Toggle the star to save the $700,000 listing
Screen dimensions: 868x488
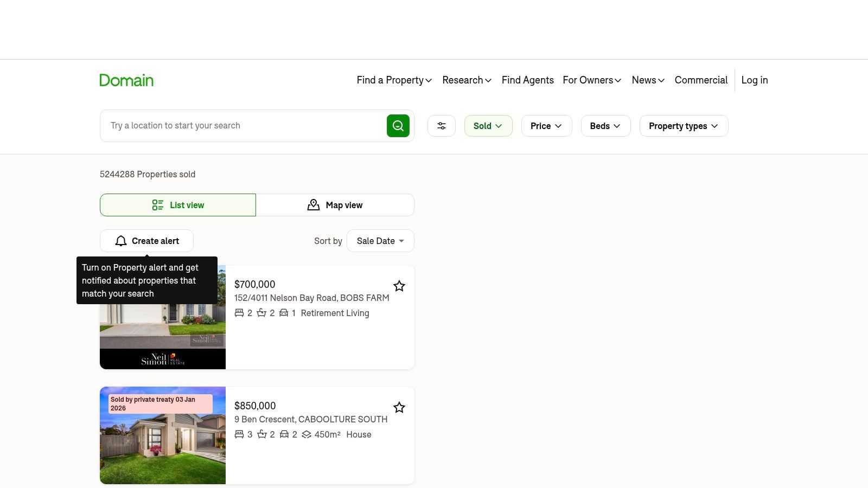pyautogui.click(x=399, y=286)
